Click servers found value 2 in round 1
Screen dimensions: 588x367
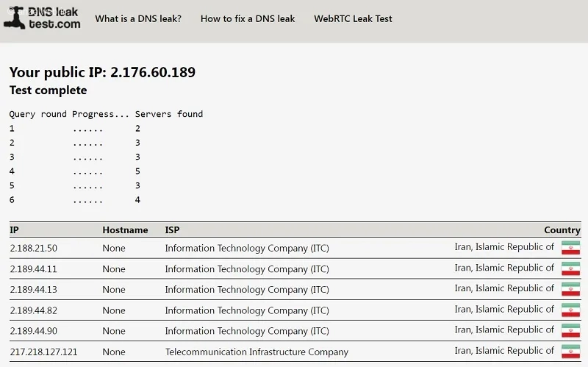tap(137, 129)
